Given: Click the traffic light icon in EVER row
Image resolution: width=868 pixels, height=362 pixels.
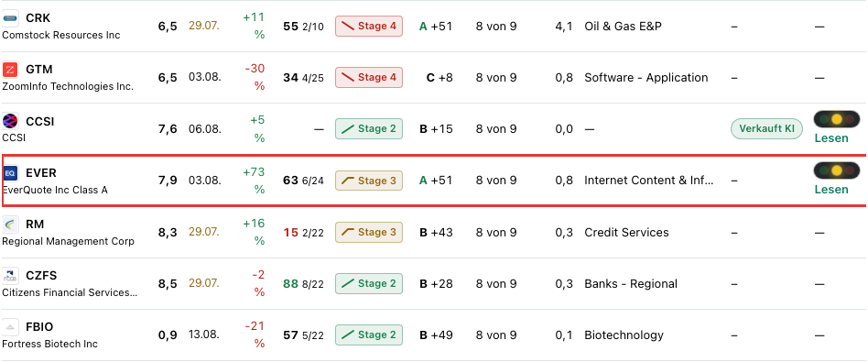Looking at the screenshot, I should (837, 170).
